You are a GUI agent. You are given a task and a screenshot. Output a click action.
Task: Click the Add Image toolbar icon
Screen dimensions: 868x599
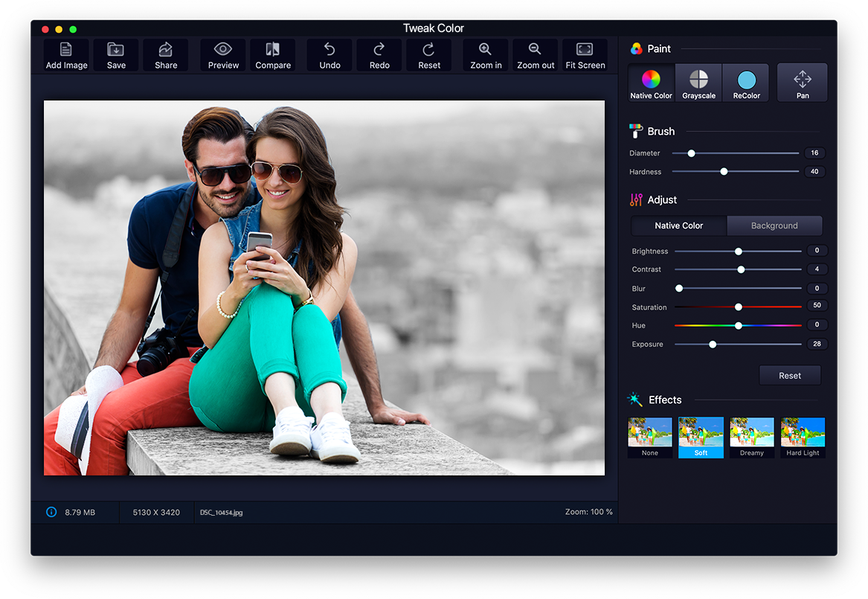click(66, 55)
